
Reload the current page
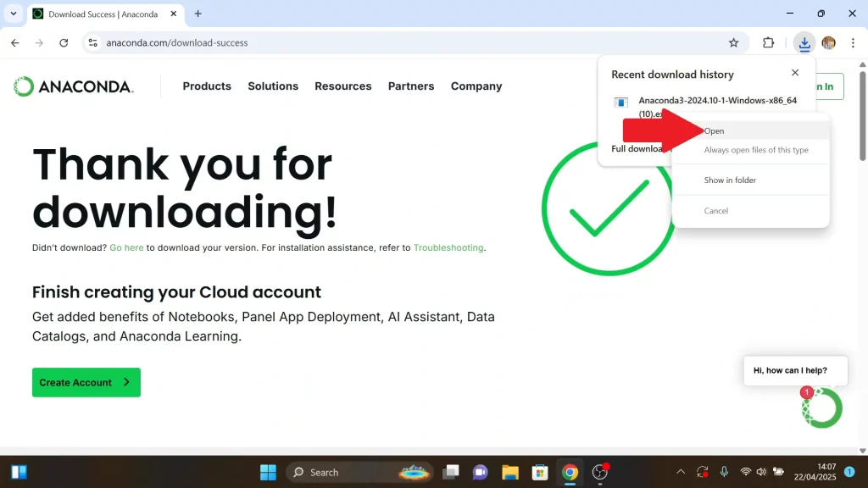tap(64, 42)
